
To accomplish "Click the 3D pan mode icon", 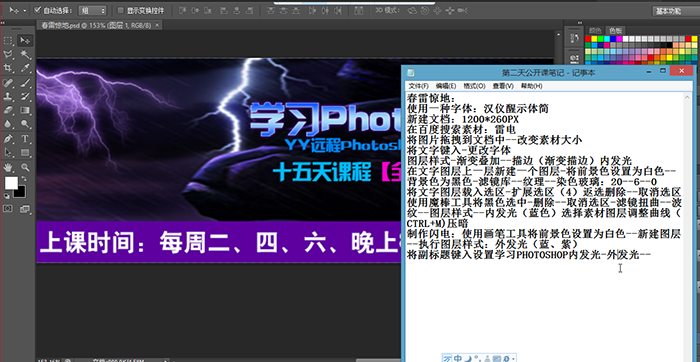I will [x=438, y=10].
